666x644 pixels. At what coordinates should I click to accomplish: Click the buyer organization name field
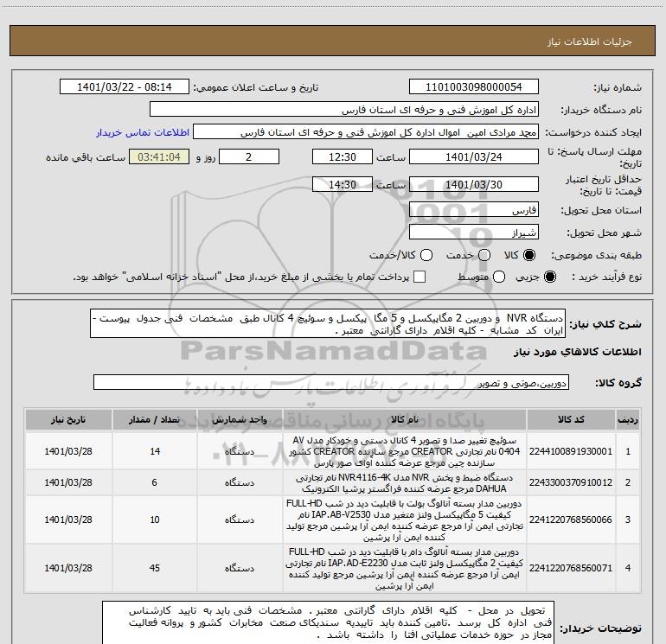(344, 110)
